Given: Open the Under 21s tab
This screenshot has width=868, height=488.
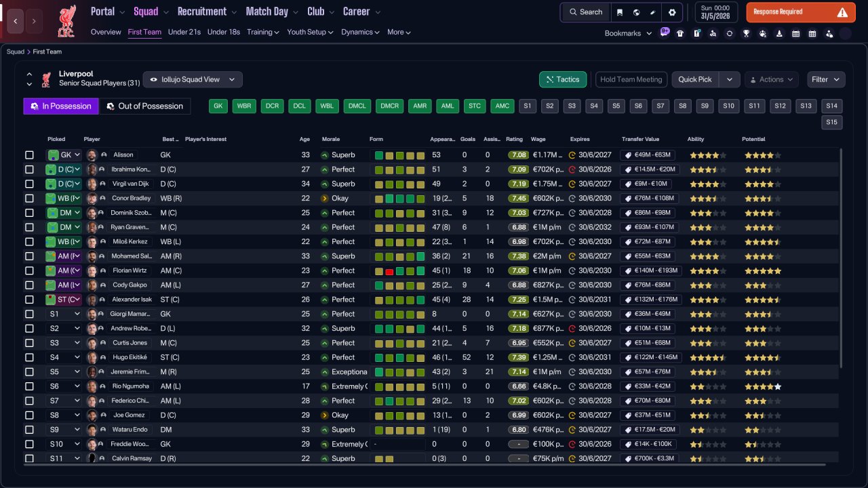Looking at the screenshot, I should pyautogui.click(x=184, y=32).
